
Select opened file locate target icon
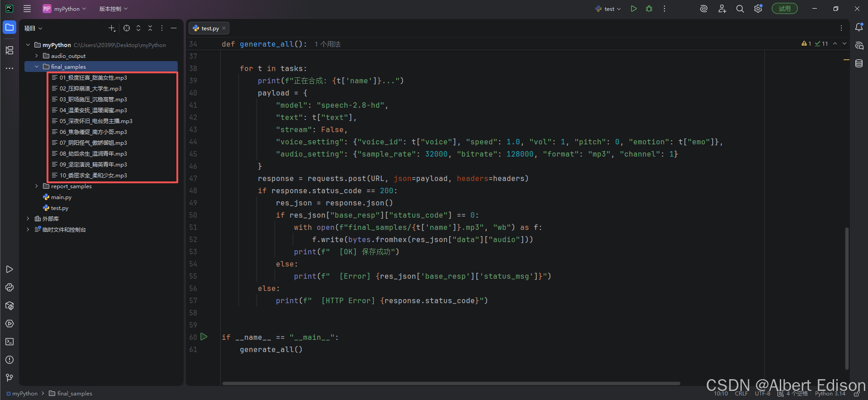pos(127,28)
